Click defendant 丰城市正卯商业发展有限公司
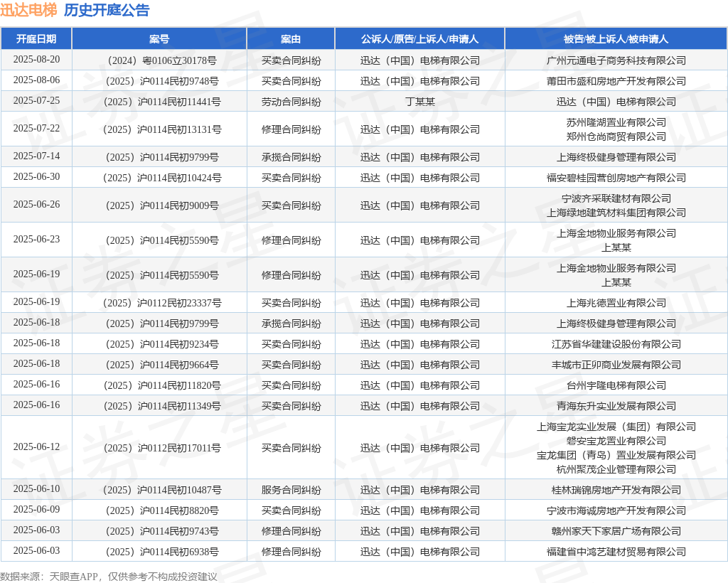 (x=616, y=365)
